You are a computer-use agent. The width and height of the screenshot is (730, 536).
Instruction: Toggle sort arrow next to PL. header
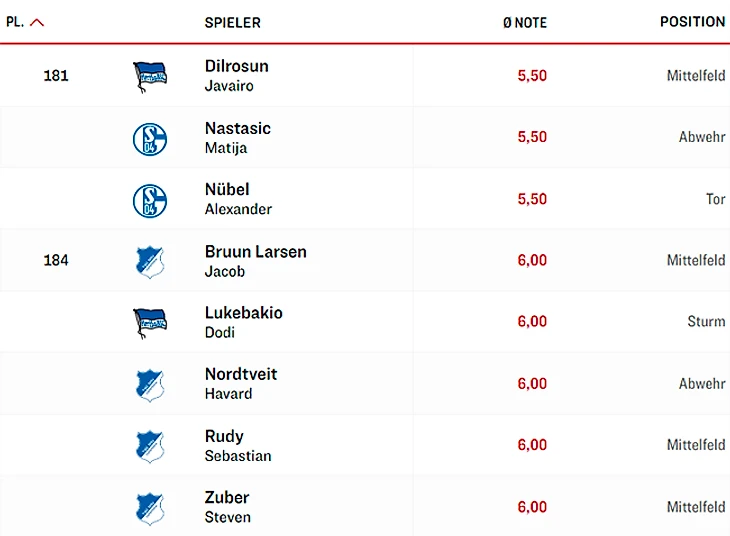[38, 22]
